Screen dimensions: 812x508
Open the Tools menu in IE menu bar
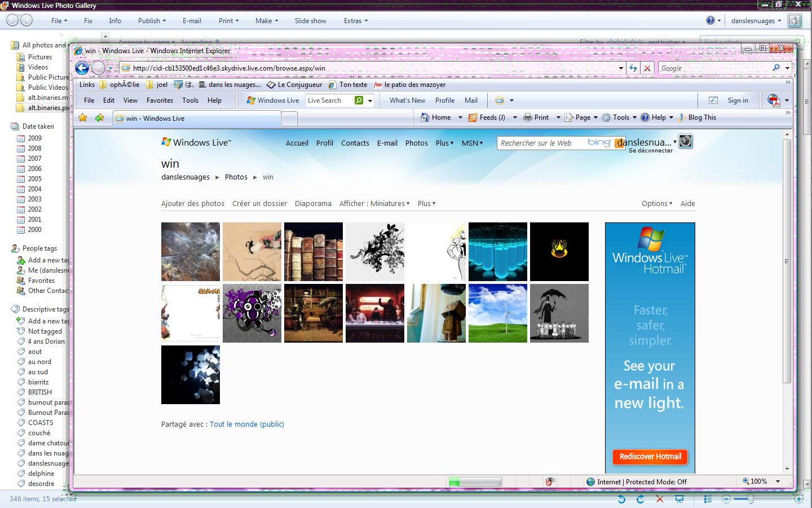(190, 100)
